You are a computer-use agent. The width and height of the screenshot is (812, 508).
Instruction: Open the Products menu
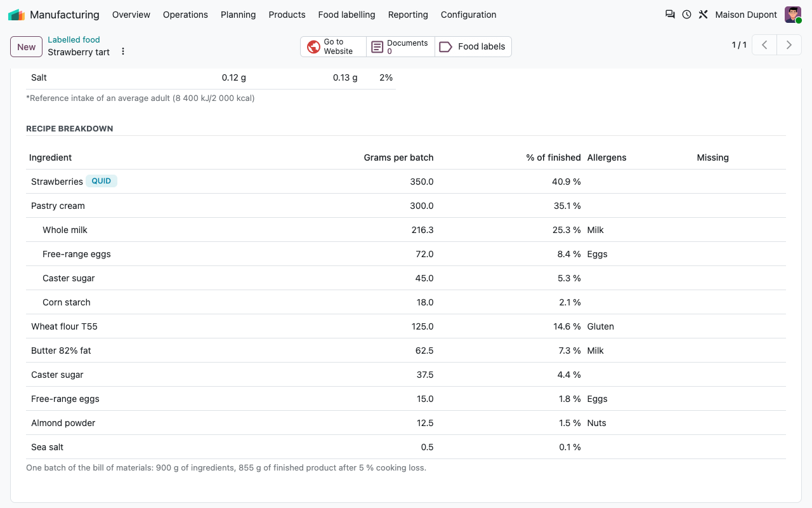287,15
